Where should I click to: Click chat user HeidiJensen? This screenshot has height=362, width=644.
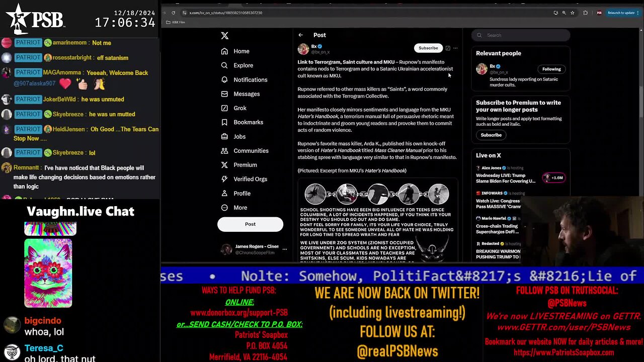click(69, 129)
